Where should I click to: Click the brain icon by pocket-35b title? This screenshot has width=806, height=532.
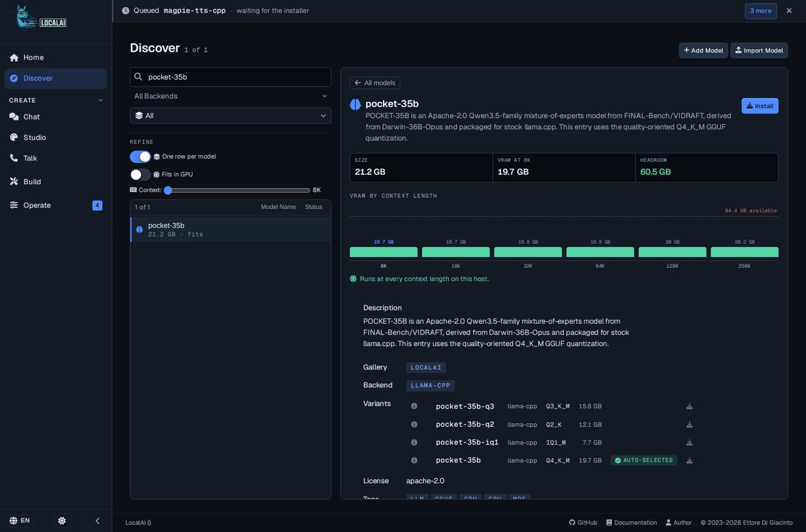355,104
